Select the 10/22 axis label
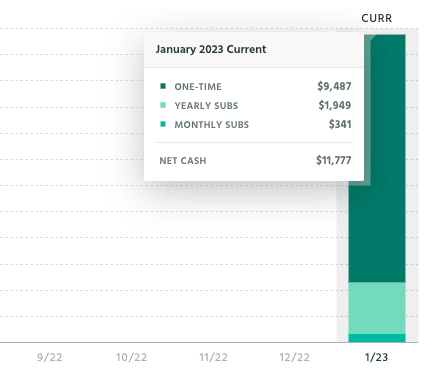This screenshot has height=379, width=442. [x=131, y=357]
